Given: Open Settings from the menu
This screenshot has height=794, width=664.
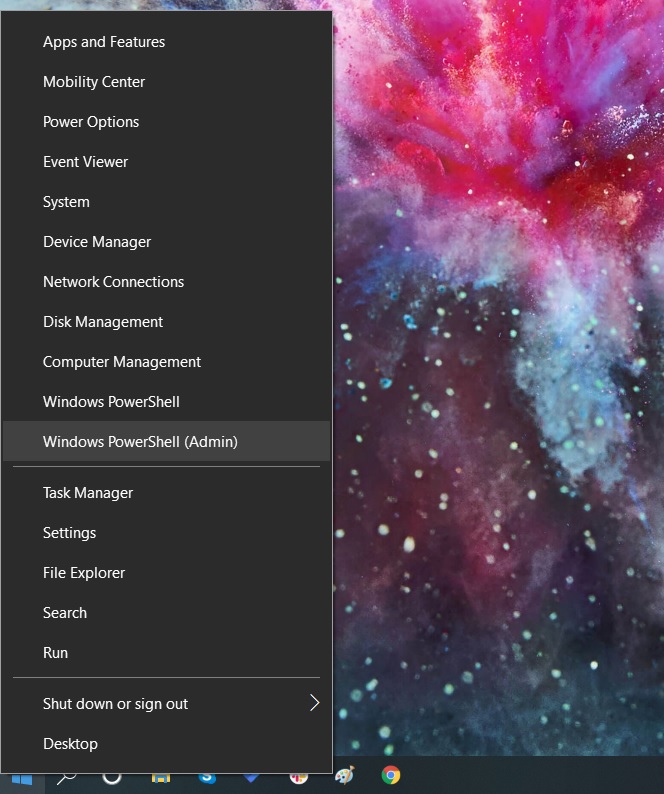Looking at the screenshot, I should pos(166,533).
